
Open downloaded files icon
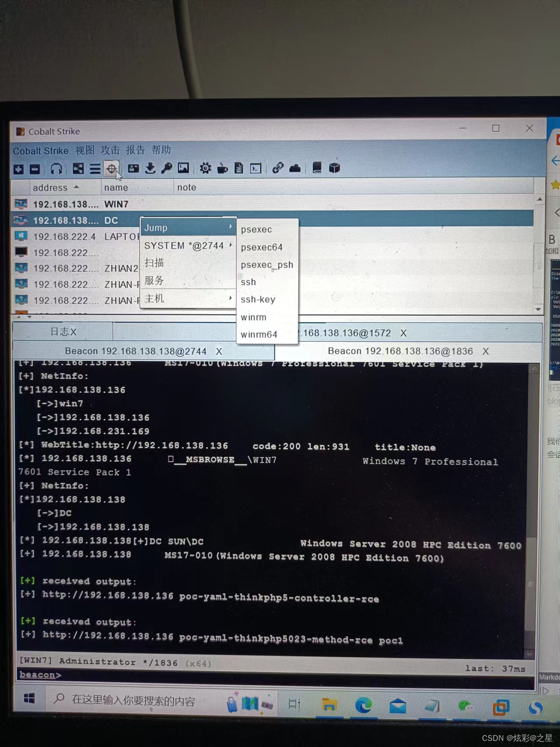pos(150,168)
